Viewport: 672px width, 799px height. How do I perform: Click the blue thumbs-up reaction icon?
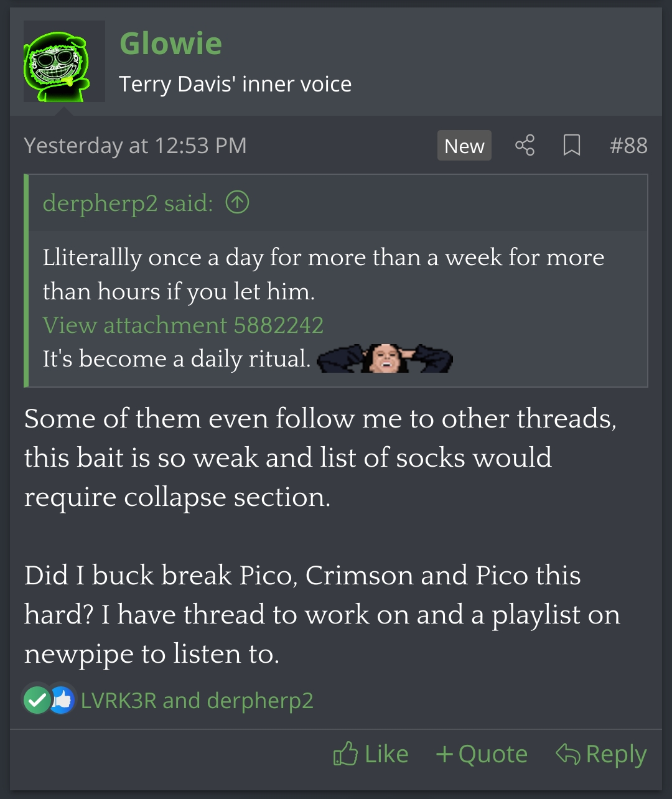pos(62,700)
